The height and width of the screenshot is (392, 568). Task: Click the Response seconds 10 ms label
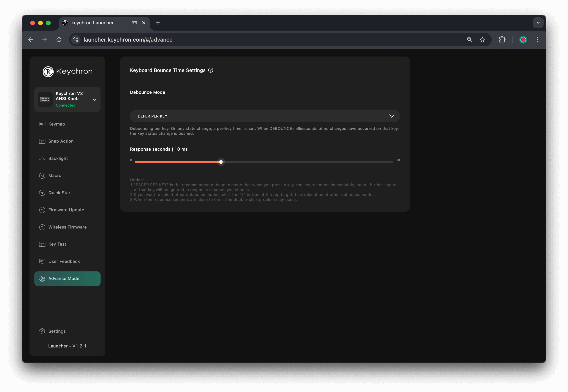[x=159, y=149]
